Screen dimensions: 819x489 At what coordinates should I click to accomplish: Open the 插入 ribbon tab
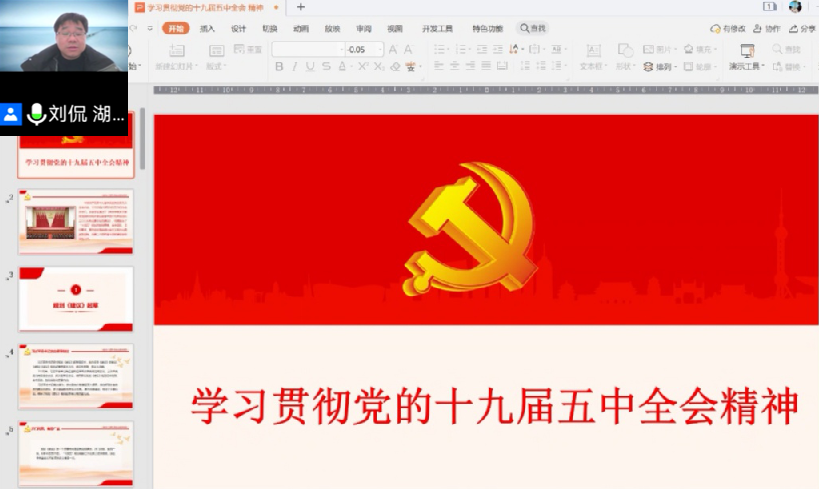click(207, 29)
